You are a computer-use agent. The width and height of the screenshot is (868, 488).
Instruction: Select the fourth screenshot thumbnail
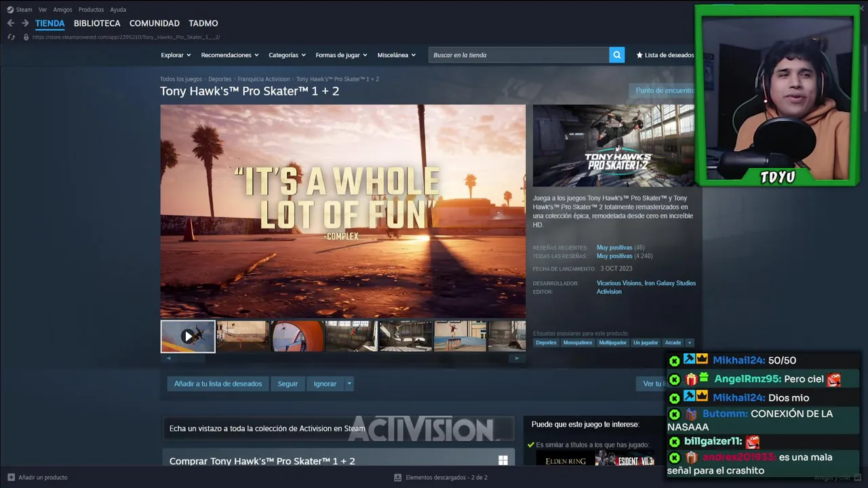(x=351, y=336)
